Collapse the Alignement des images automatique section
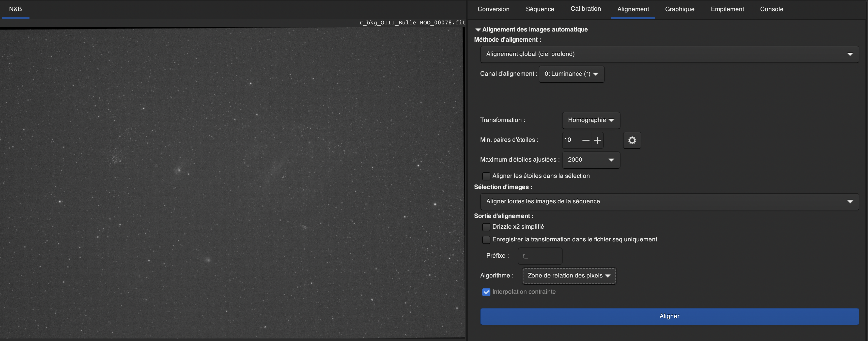This screenshot has height=341, width=868. 478,30
